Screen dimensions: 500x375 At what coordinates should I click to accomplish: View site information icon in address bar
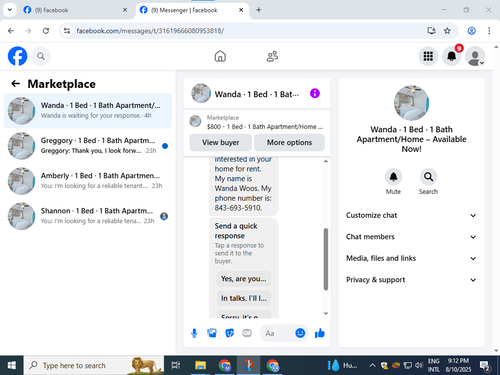click(x=67, y=31)
